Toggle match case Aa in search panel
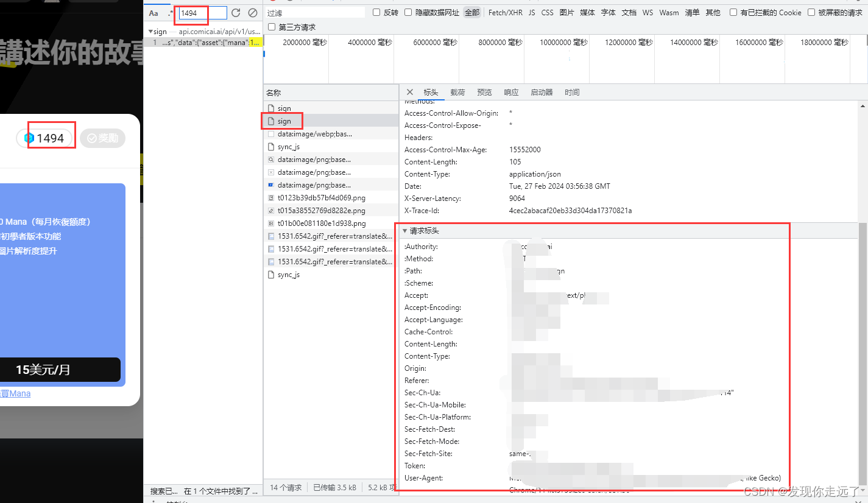 153,13
